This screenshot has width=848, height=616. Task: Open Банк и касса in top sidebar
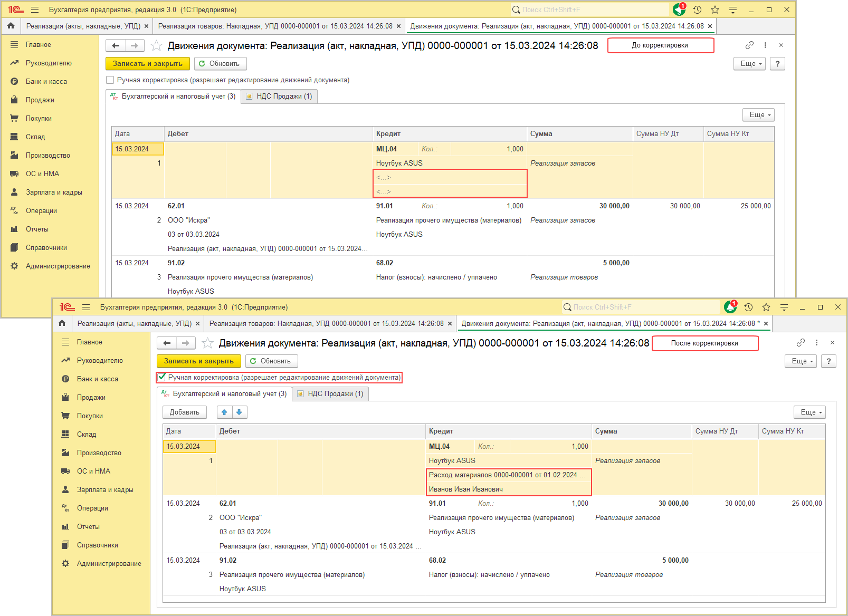point(46,82)
